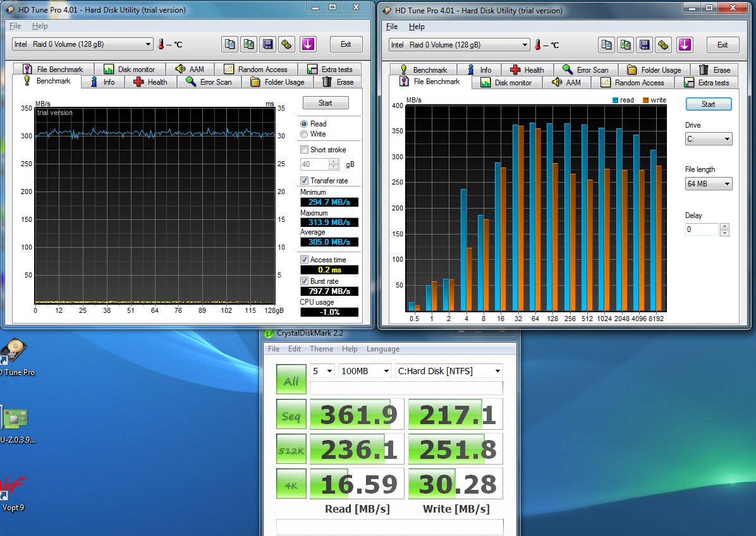This screenshot has height=536, width=756.
Task: Select the Write radio button
Action: tap(304, 134)
